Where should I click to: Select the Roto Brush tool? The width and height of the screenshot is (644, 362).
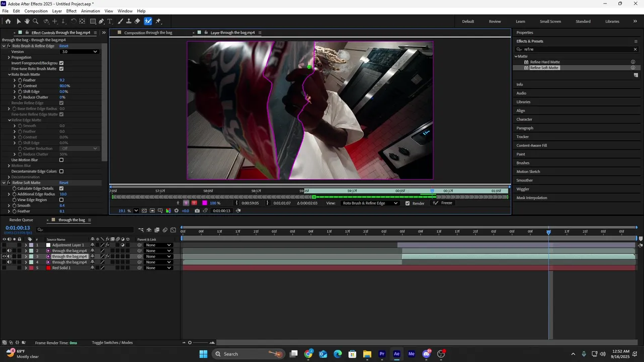coord(148,21)
